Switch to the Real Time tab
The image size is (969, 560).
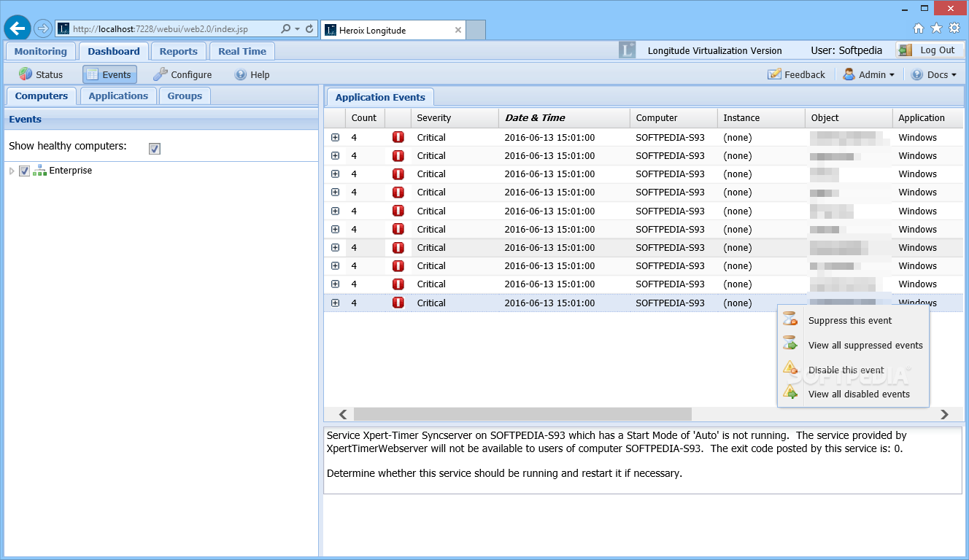(242, 51)
